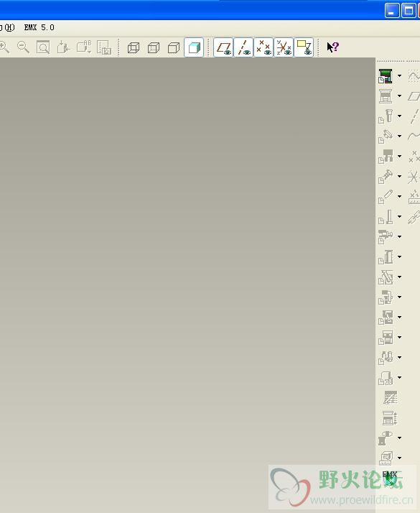Toggle coordinate systems display on or off
Viewport: 420px width, 513px height.
284,47
